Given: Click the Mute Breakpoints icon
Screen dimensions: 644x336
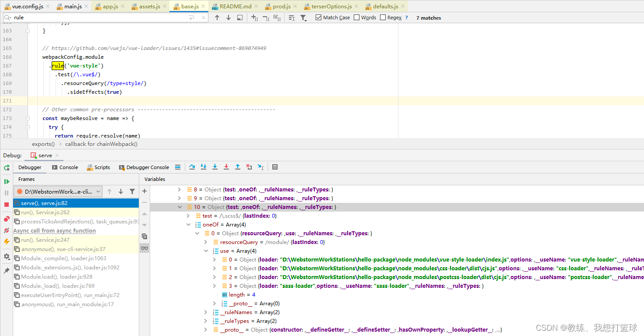Looking at the screenshot, I should tap(7, 230).
